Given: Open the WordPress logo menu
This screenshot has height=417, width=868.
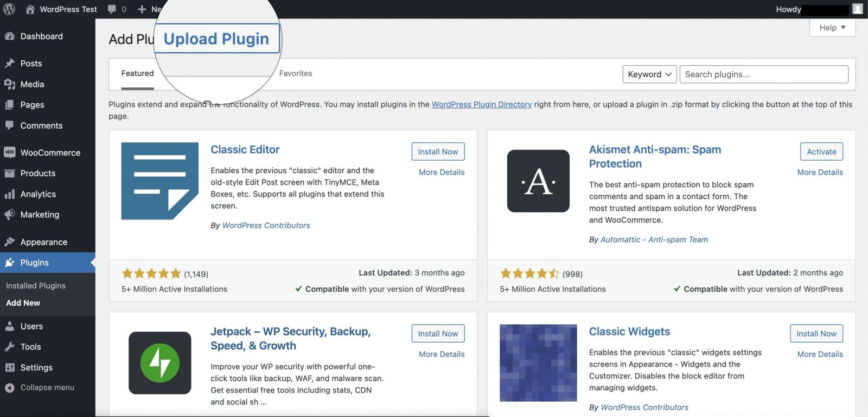Looking at the screenshot, I should click(x=9, y=9).
